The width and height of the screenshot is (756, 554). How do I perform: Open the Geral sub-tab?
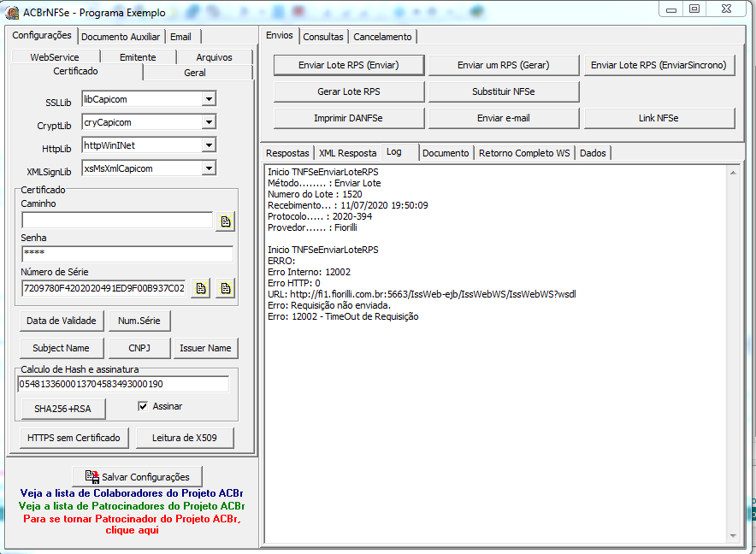(195, 73)
